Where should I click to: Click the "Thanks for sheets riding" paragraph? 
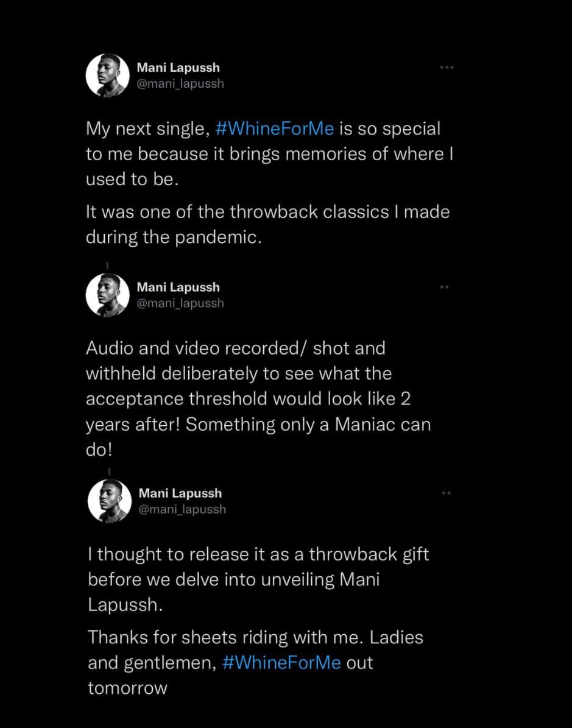tap(256, 663)
